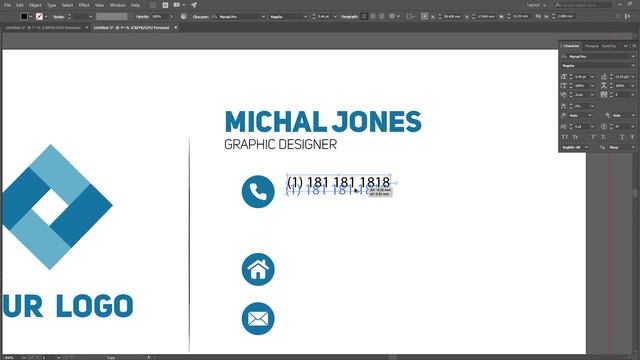
Task: Click the envelope mail icon on artboard
Action: pos(258,319)
